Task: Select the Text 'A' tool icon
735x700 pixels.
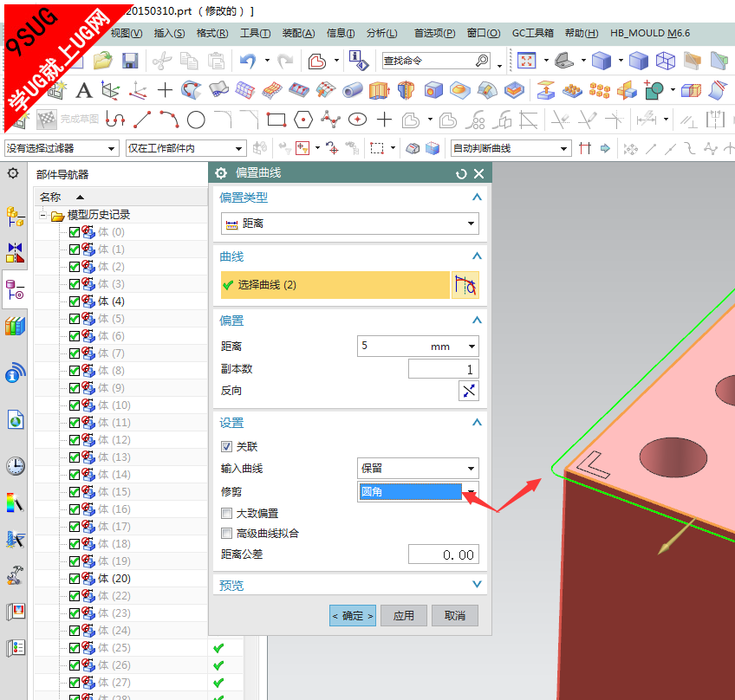Action: pos(84,90)
